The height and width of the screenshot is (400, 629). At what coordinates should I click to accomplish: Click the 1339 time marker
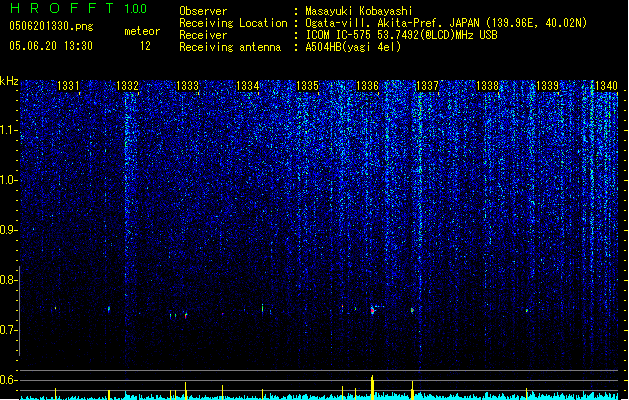pos(548,86)
